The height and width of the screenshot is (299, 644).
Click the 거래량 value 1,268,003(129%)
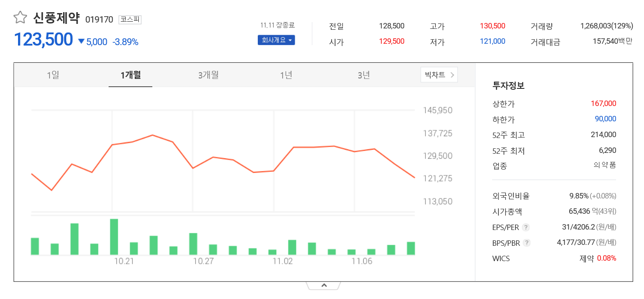click(x=607, y=26)
